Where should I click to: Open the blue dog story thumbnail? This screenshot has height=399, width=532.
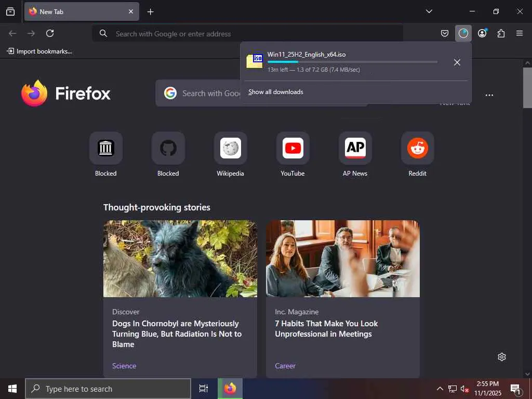[180, 259]
